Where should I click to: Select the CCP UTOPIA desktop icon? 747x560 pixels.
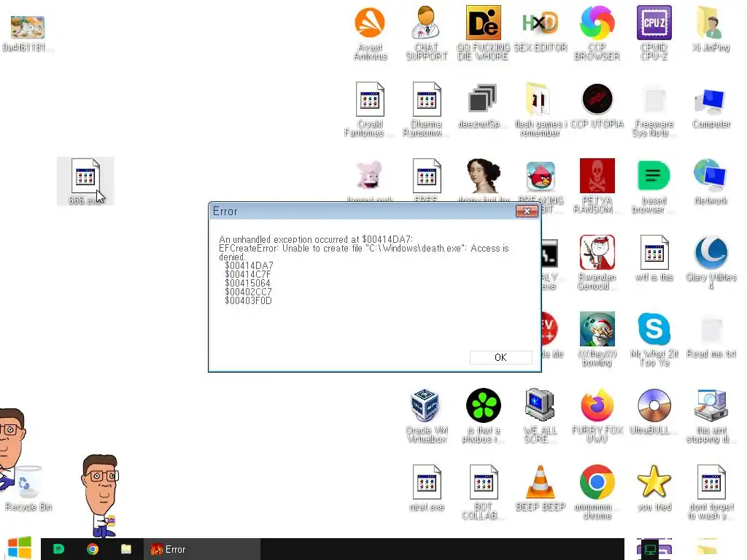click(x=597, y=106)
